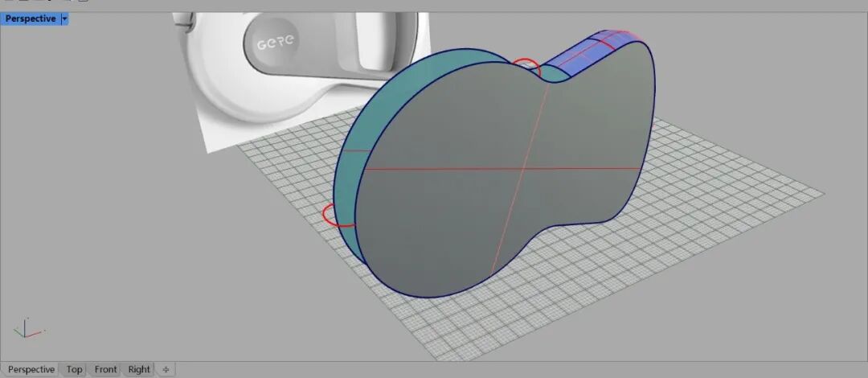
Task: Switch to the Perspective viewport tab
Action: [31, 369]
